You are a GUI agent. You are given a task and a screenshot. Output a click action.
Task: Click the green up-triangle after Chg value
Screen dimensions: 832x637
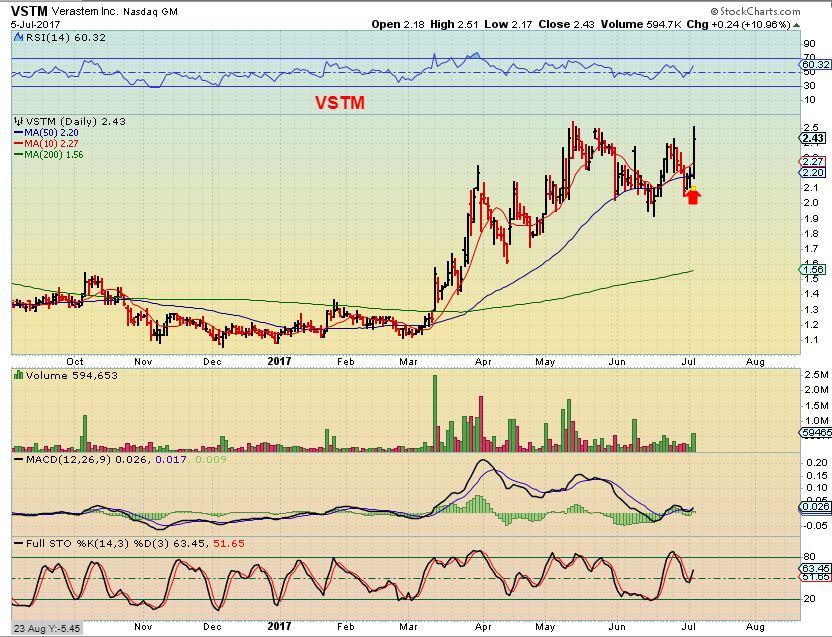coord(796,25)
